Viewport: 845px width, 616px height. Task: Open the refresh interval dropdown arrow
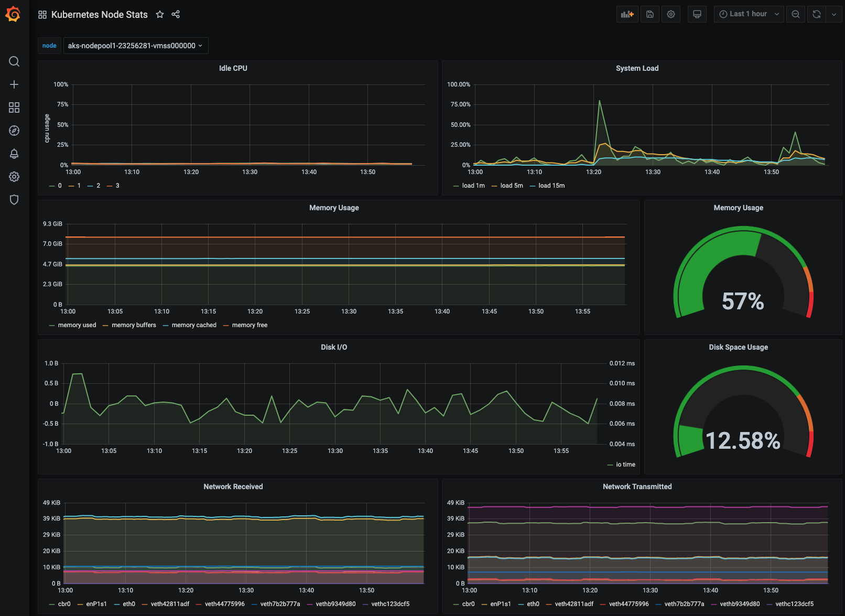(x=834, y=14)
